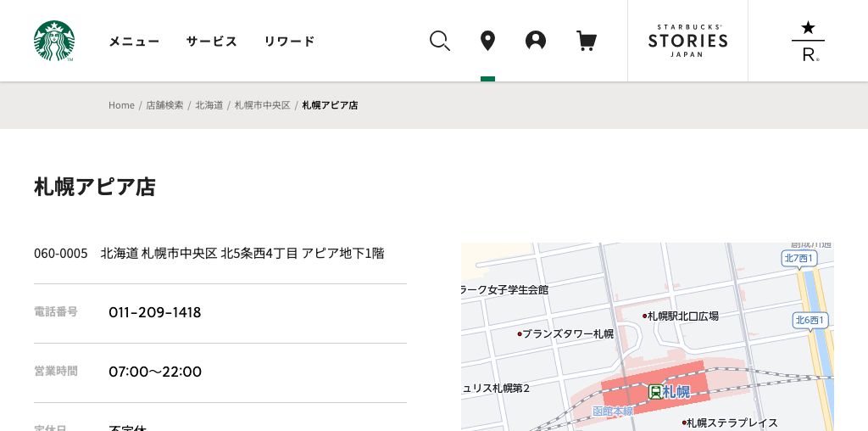
Task: Click 函館本線 rail label on map
Action: coord(612,411)
